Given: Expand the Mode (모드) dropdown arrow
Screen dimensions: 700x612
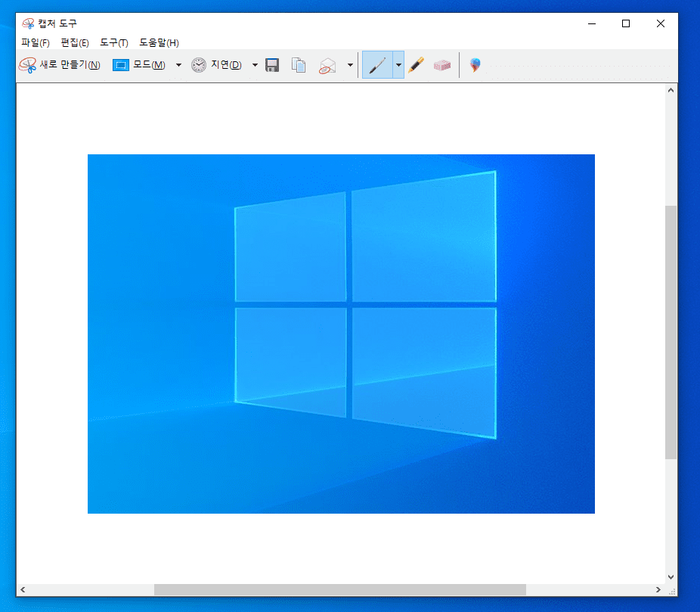Looking at the screenshot, I should (178, 65).
